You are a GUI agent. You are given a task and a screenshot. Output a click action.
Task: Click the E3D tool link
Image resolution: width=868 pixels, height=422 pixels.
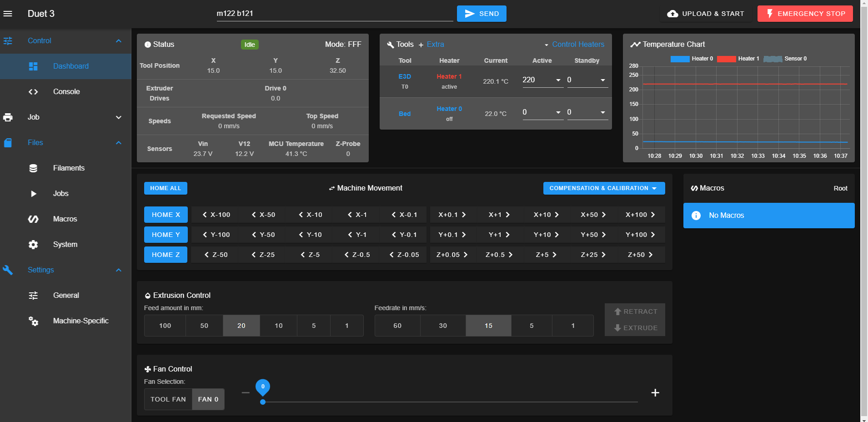[x=405, y=77]
